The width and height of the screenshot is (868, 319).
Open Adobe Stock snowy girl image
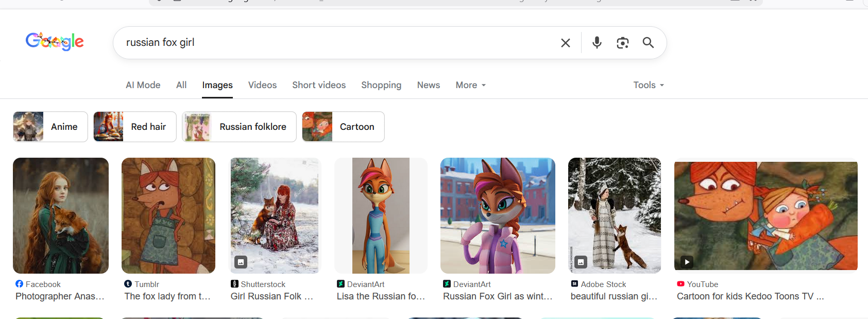[615, 215]
